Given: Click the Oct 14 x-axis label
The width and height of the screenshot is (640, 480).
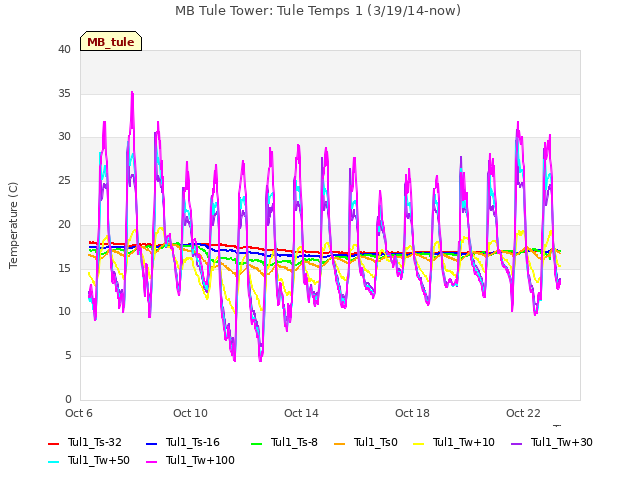Looking at the screenshot, I should click(x=301, y=413).
